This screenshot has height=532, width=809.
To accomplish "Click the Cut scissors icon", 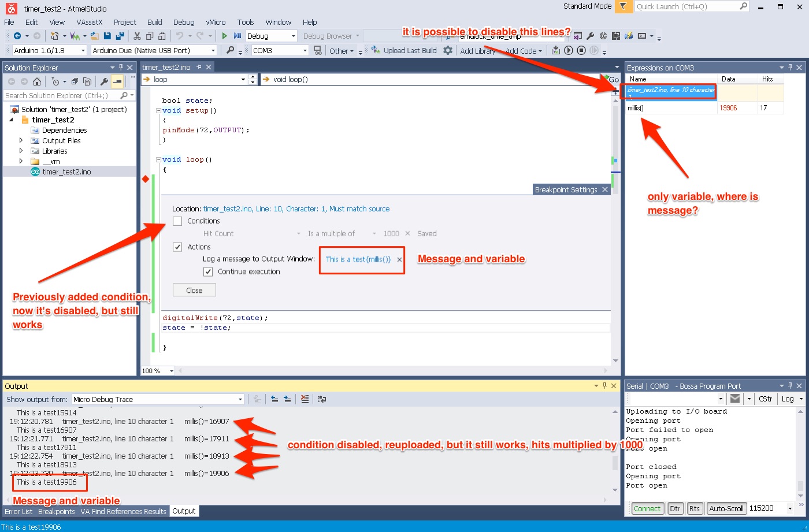I will point(138,36).
